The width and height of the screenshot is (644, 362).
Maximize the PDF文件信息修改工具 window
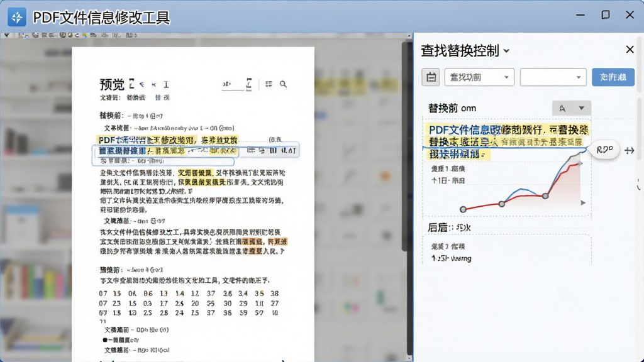(x=606, y=15)
